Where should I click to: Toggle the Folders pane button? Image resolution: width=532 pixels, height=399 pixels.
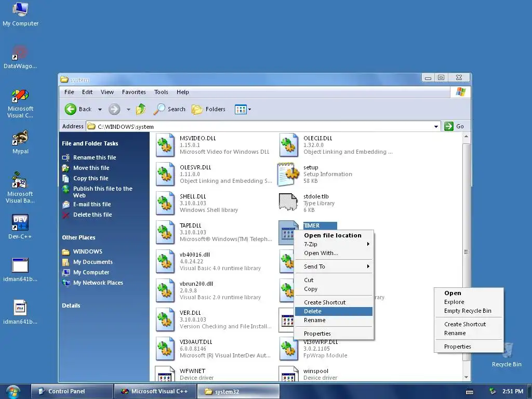[208, 109]
